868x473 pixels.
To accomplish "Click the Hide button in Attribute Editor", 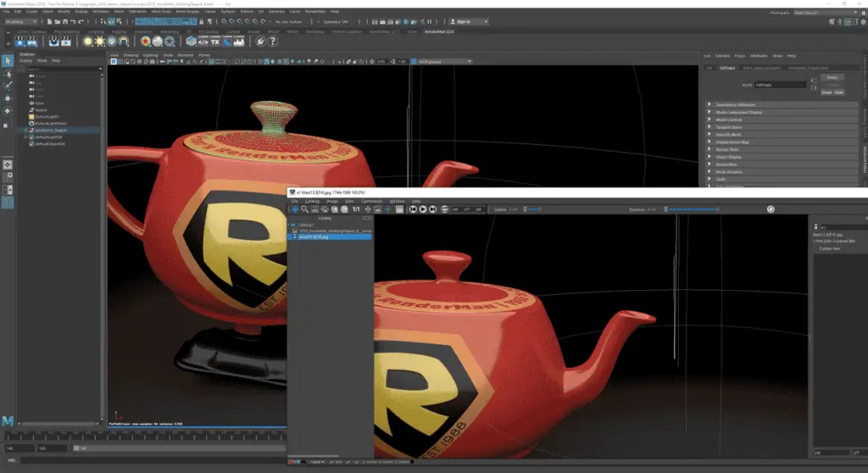I will pos(838,92).
